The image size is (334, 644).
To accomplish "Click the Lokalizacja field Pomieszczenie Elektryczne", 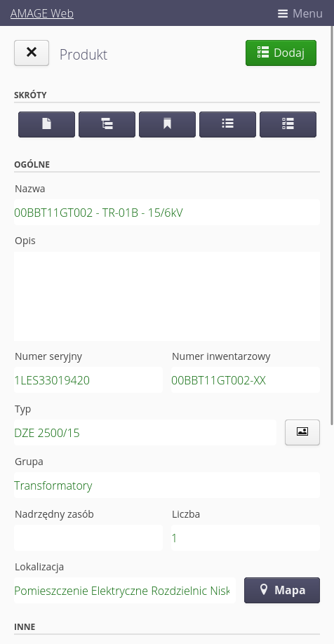I will (125, 590).
